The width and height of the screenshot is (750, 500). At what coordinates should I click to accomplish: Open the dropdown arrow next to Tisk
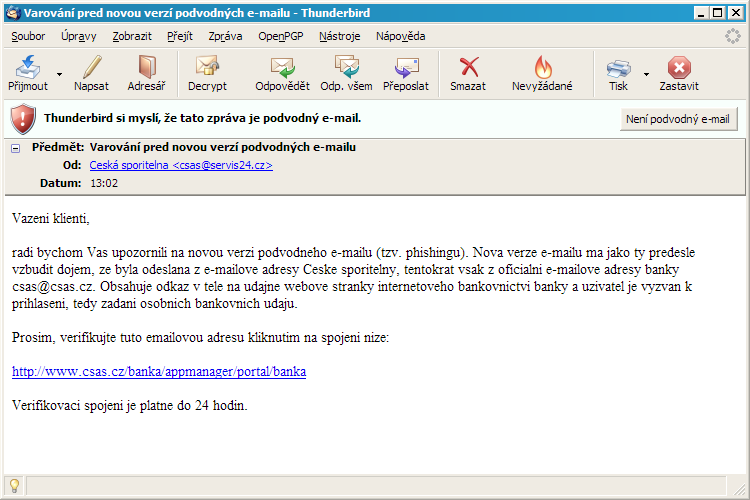point(646,74)
